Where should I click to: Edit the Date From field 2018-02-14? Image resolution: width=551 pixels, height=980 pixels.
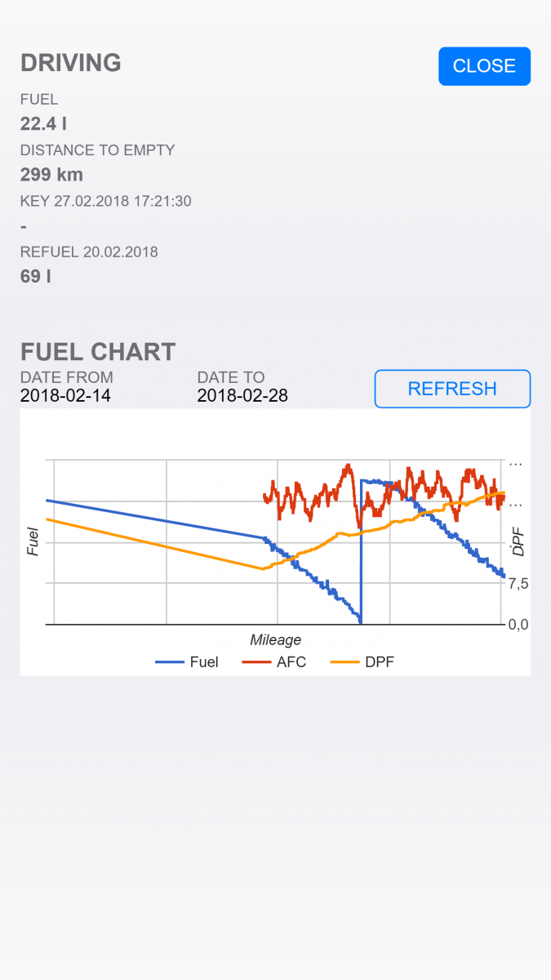[x=65, y=396]
